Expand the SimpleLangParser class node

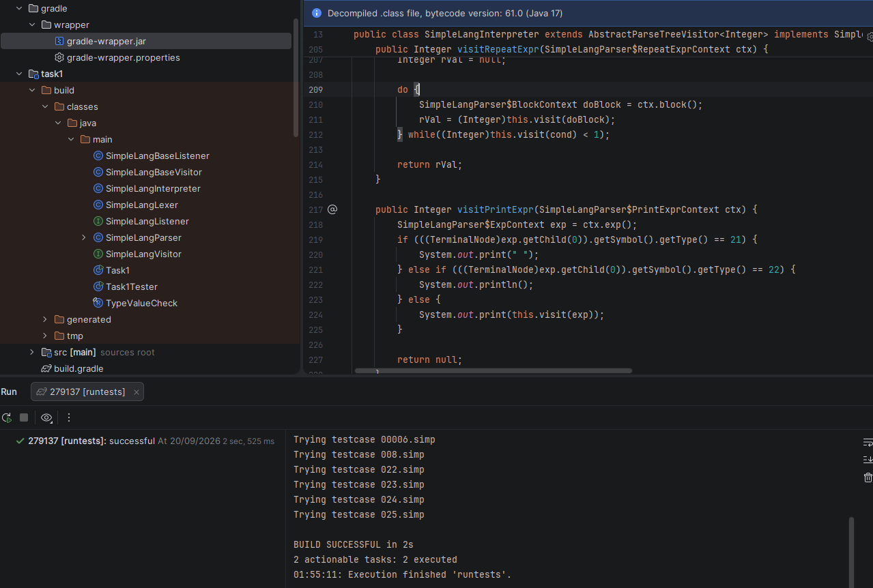coord(84,237)
